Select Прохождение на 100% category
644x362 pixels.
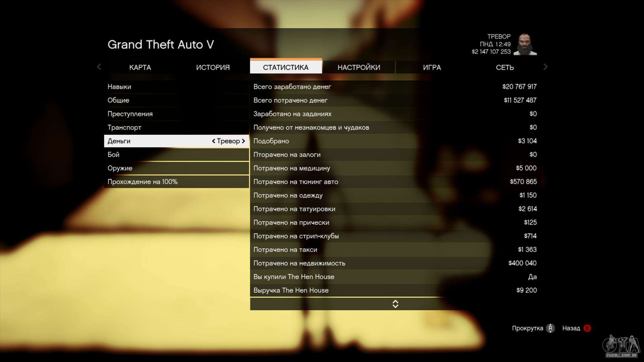pyautogui.click(x=143, y=182)
